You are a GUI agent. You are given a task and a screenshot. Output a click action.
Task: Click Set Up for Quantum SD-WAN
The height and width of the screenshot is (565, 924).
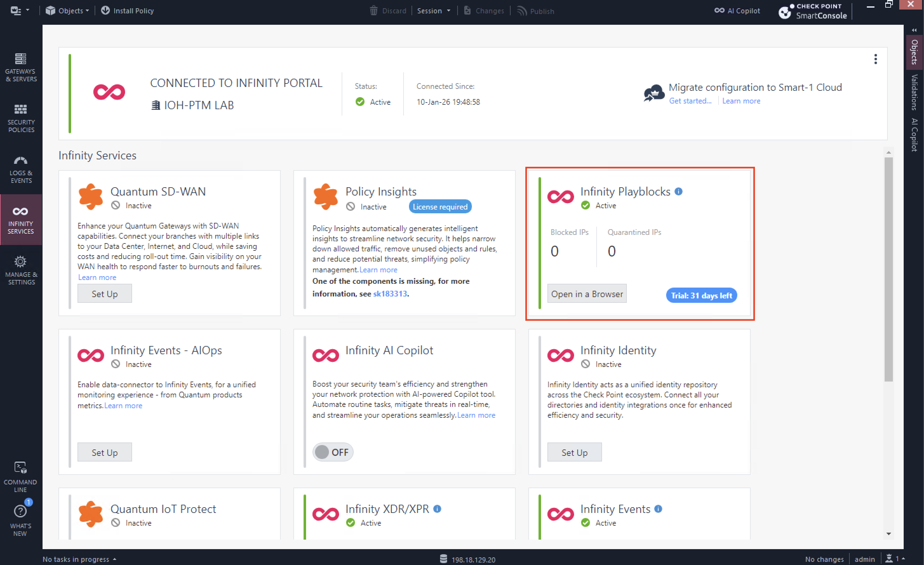[x=105, y=293]
